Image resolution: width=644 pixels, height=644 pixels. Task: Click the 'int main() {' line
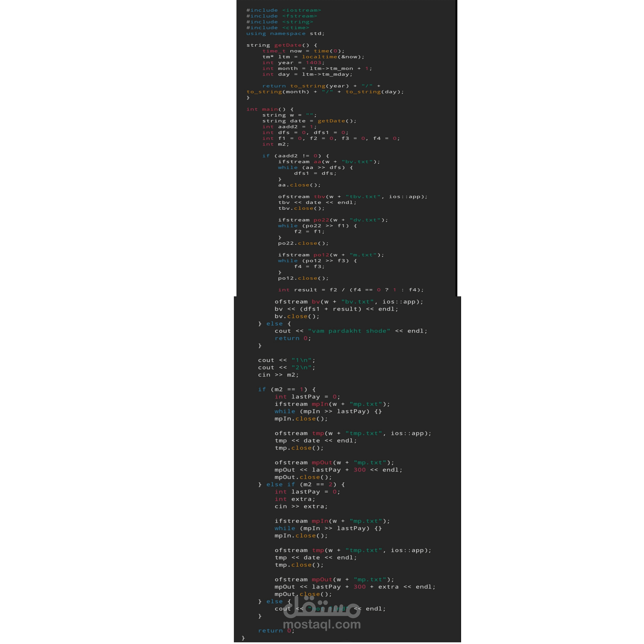270,109
